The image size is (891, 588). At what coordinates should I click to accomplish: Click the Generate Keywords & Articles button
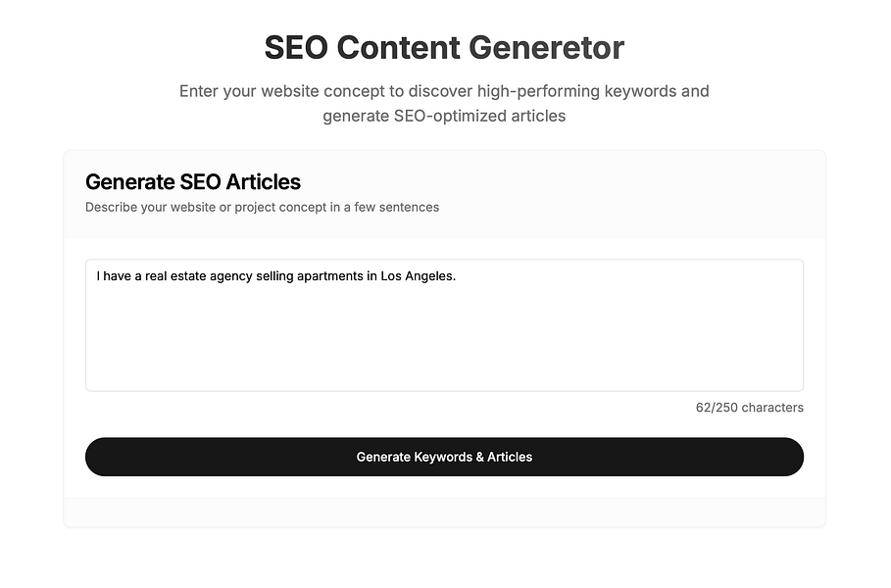coord(444,457)
